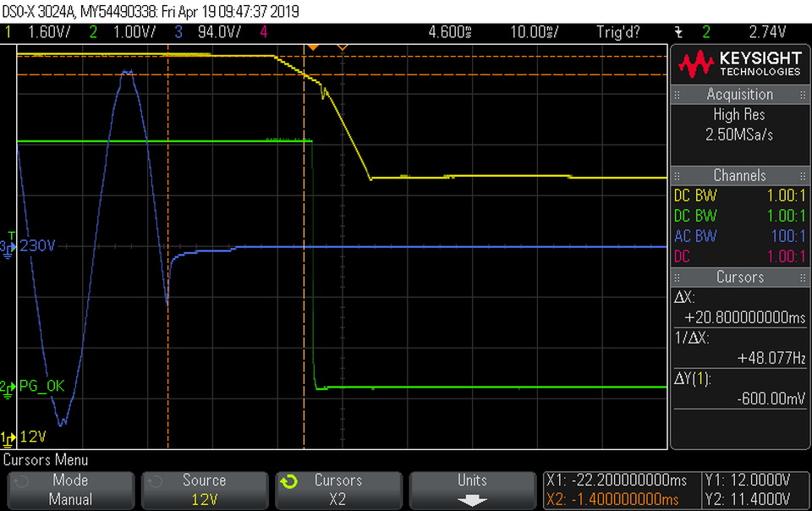Choose the Cursors X2 softkey
812x511 pixels.
click(x=338, y=490)
